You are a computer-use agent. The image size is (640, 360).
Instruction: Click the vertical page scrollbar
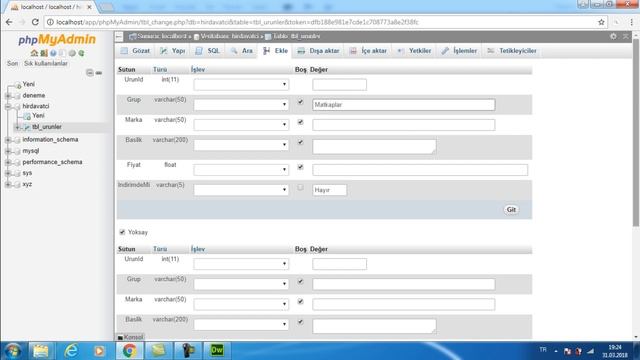tap(636, 133)
